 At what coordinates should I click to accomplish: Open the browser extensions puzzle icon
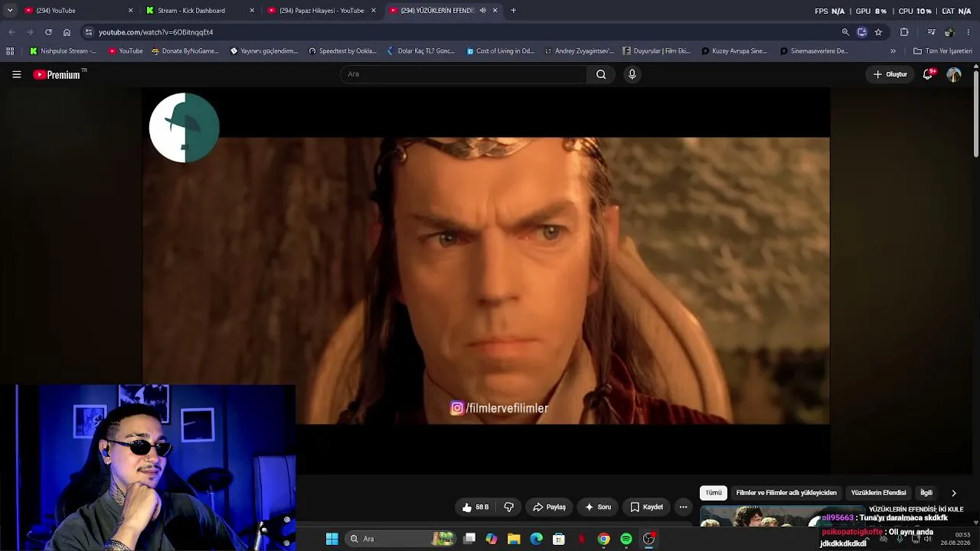(x=904, y=32)
